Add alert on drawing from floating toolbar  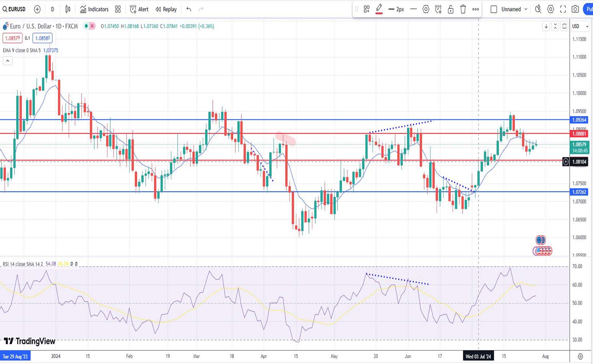[438, 9]
